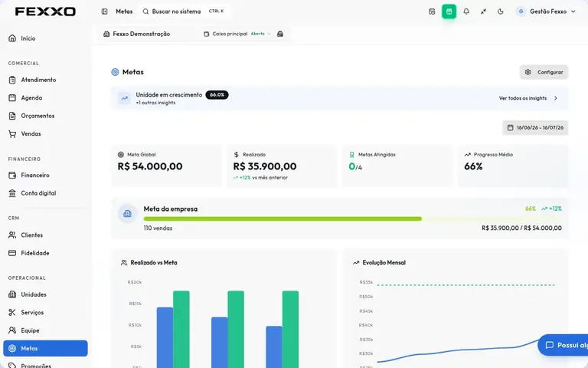The image size is (588, 368).
Task: Click the 110 vendas text
Action: click(x=158, y=228)
